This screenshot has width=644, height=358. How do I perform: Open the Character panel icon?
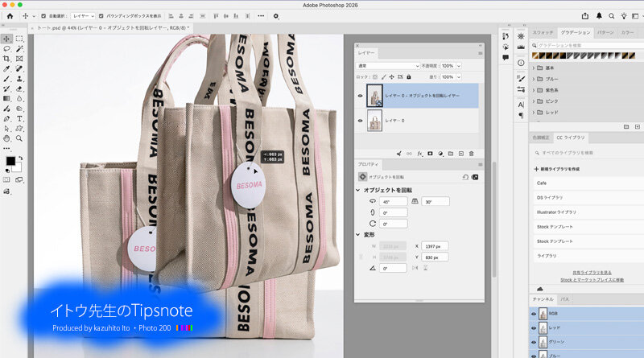point(521,105)
